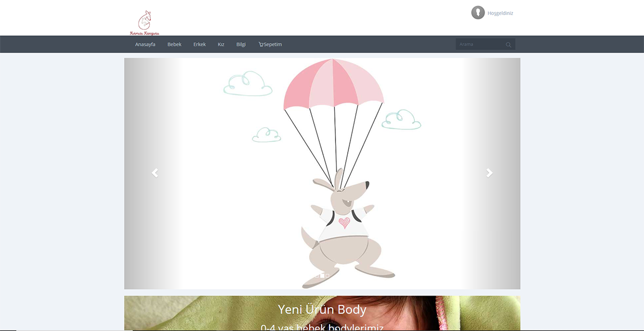Open the Erkek category menu

(200, 45)
